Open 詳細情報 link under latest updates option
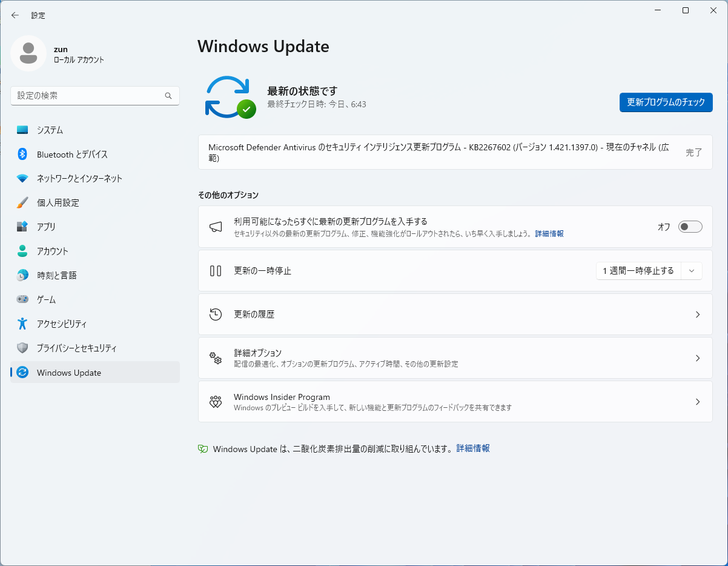The height and width of the screenshot is (566, 728). [549, 234]
